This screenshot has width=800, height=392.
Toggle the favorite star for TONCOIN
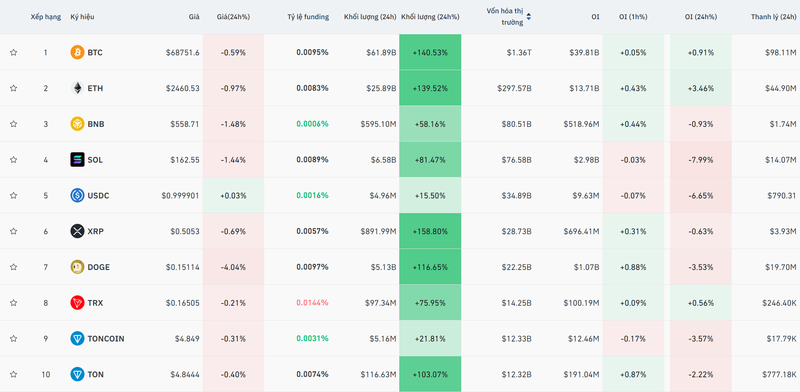[14, 338]
